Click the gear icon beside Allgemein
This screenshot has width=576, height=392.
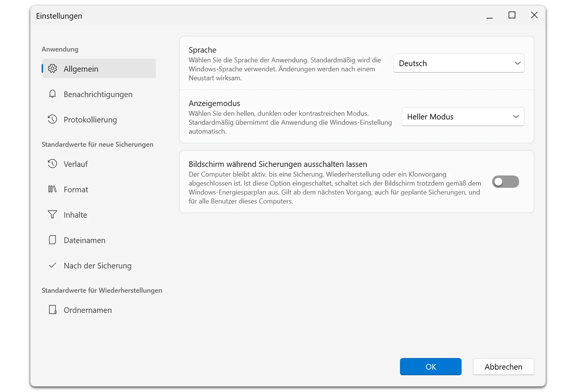[x=53, y=68]
